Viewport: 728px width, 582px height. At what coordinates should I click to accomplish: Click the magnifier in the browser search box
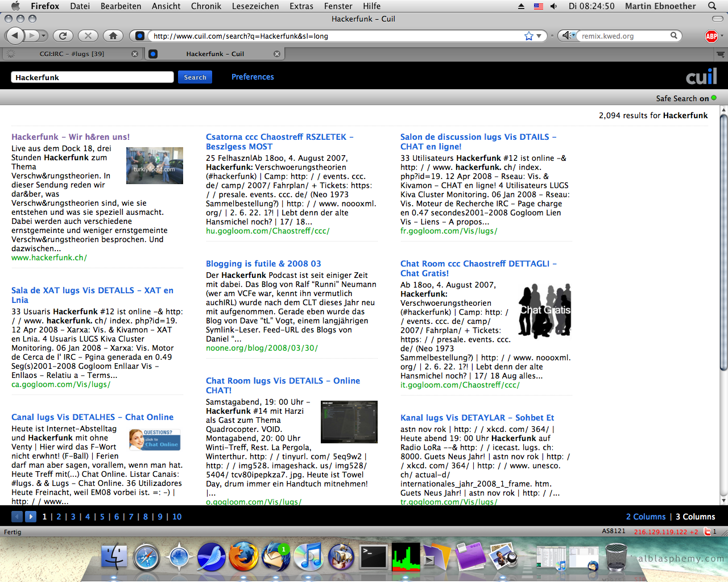coord(674,36)
